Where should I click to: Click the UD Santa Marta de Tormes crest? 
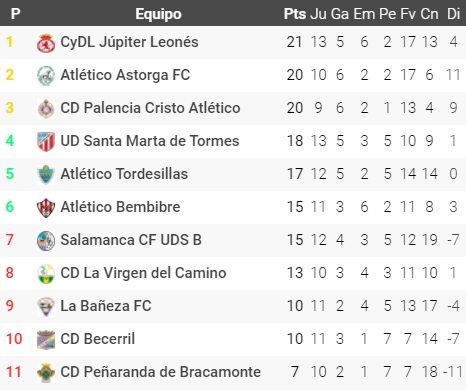tap(46, 142)
